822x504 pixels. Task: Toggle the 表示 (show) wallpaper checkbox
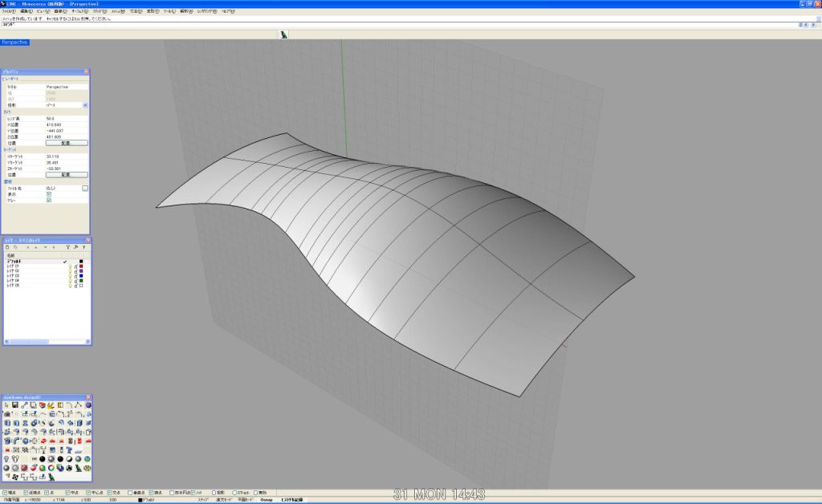[49, 194]
